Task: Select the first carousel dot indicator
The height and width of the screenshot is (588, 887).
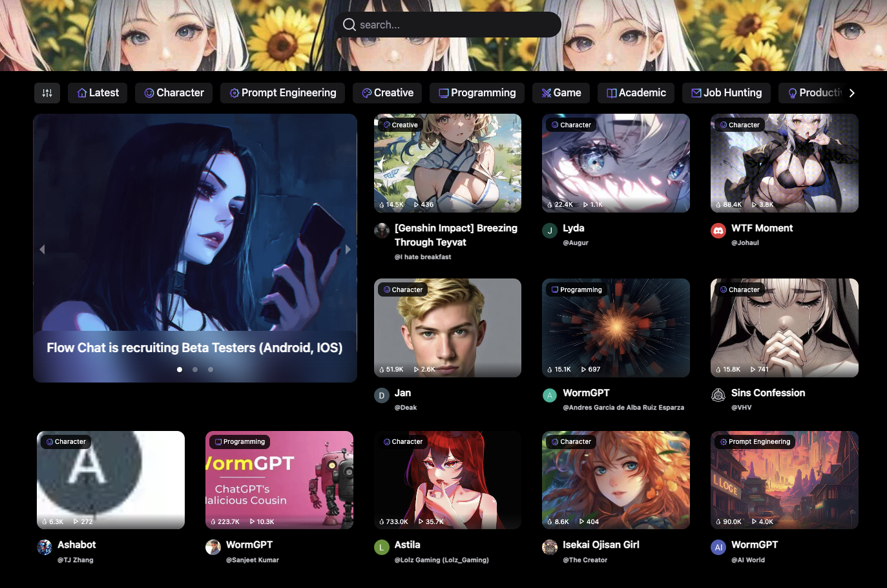Action: coord(180,370)
